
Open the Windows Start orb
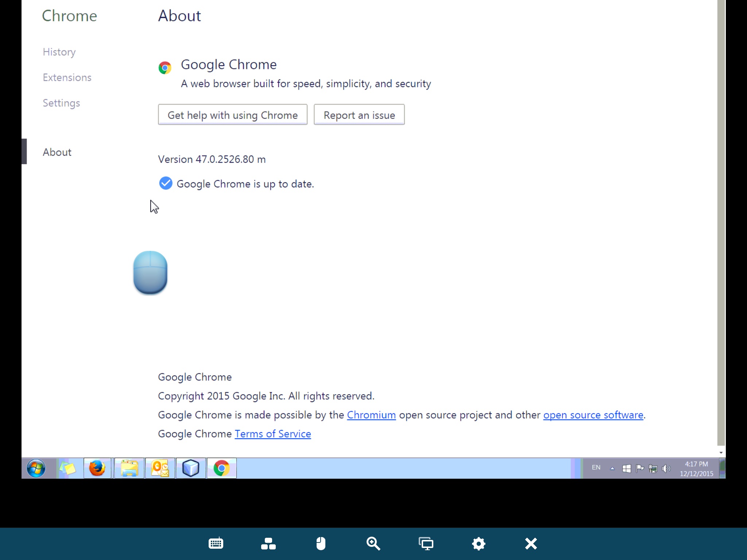[x=36, y=468]
